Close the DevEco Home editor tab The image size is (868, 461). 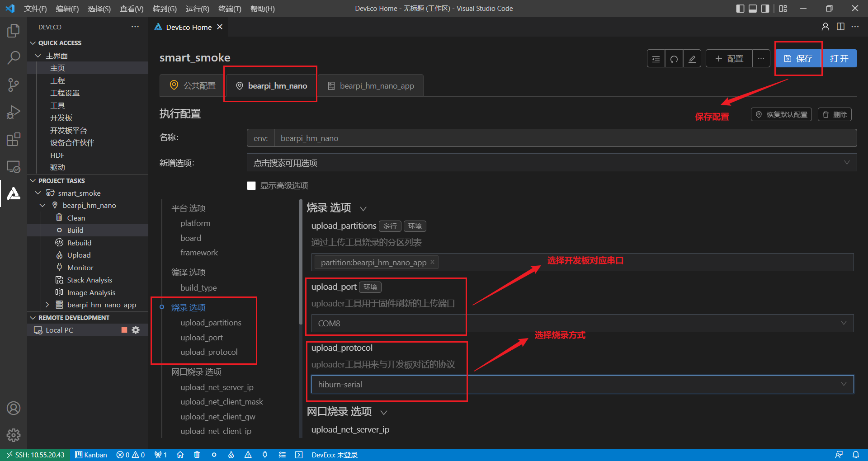(220, 27)
